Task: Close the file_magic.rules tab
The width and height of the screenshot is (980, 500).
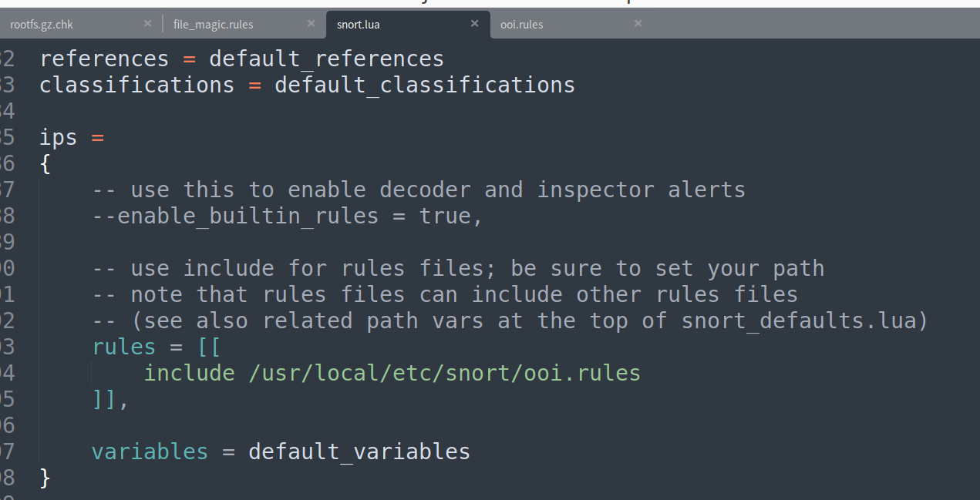Action: pyautogui.click(x=311, y=24)
